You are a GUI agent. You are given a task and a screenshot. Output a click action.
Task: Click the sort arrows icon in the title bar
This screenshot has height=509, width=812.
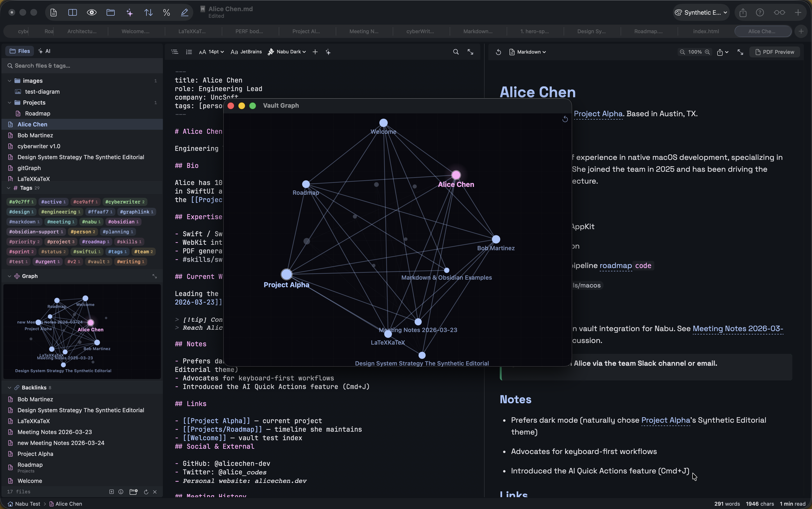(x=148, y=12)
